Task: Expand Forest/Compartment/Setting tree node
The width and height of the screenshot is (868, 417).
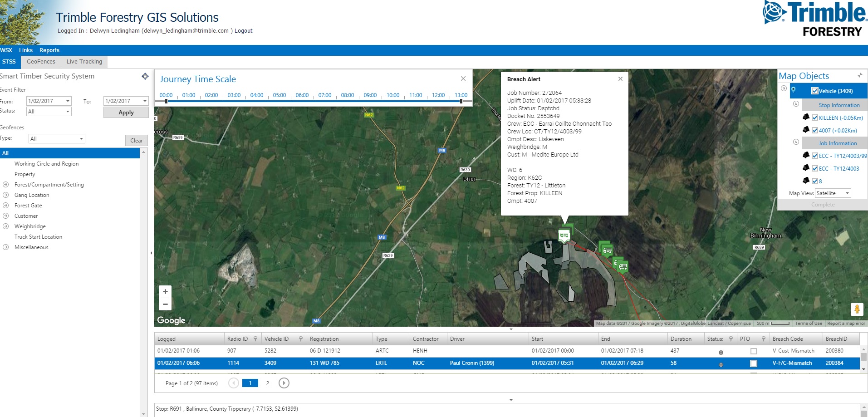Action: (x=6, y=185)
